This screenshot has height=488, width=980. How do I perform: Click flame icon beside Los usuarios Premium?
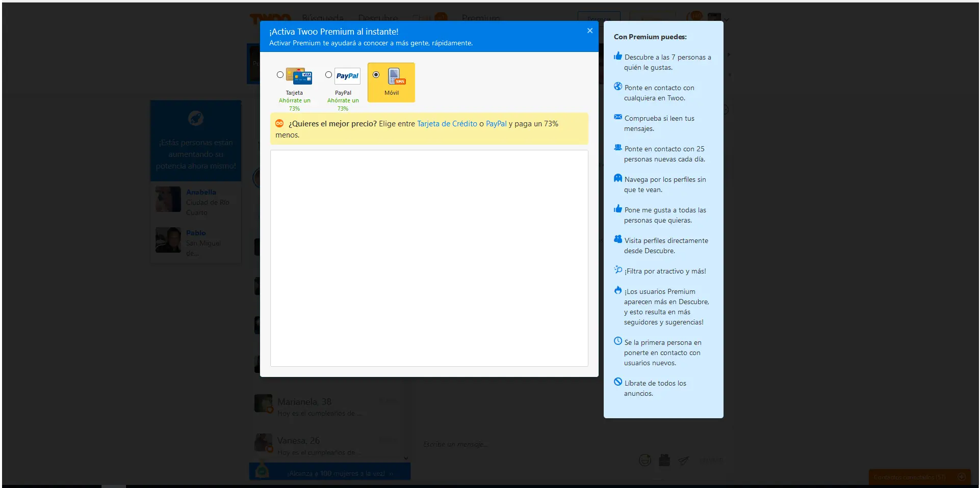point(618,290)
